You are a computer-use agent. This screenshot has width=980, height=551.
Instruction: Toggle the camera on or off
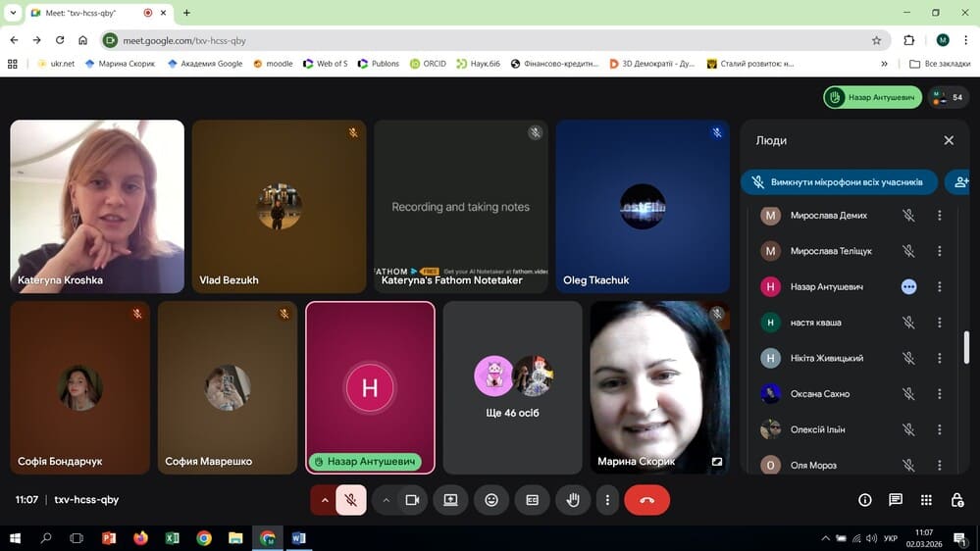tap(412, 500)
